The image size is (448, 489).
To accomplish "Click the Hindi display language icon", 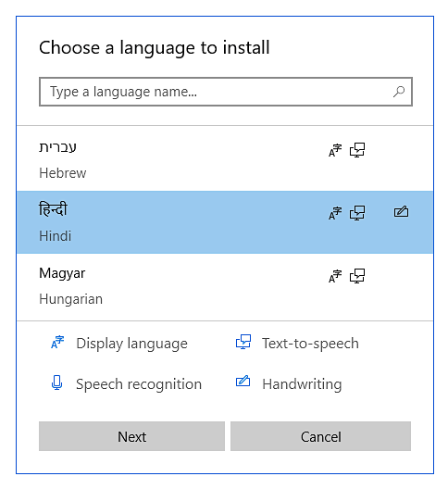I will pos(335,213).
